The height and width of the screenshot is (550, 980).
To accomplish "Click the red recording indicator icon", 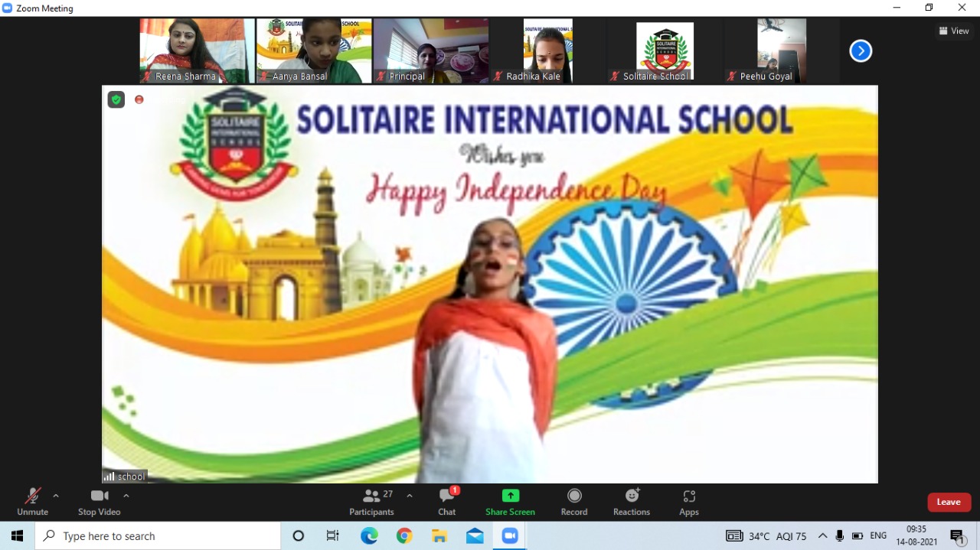I will click(139, 99).
